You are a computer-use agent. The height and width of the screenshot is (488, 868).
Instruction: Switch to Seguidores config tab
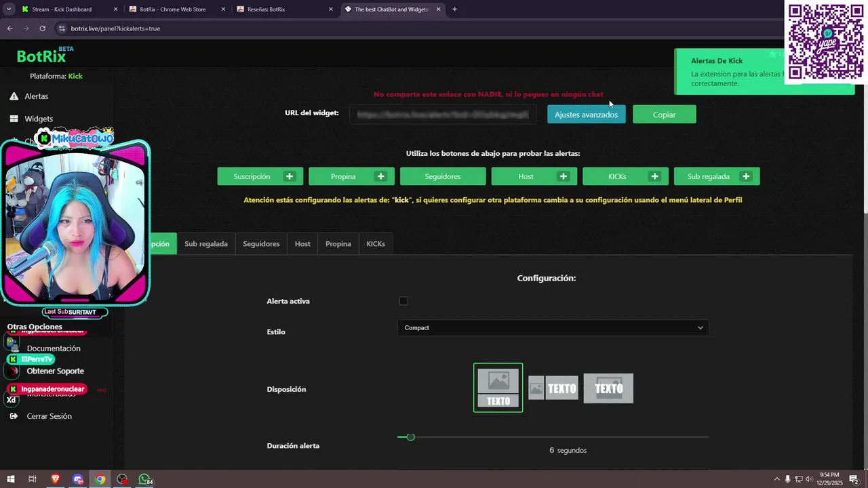[x=261, y=244]
